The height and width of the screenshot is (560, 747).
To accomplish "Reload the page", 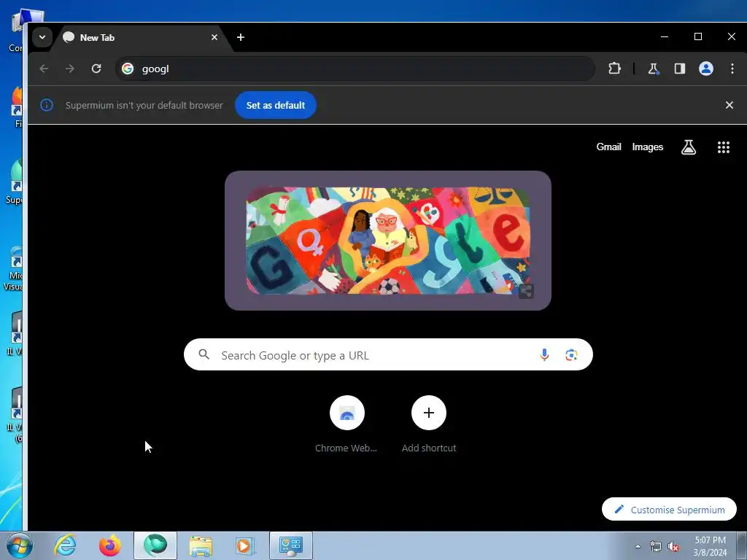I will 96,69.
